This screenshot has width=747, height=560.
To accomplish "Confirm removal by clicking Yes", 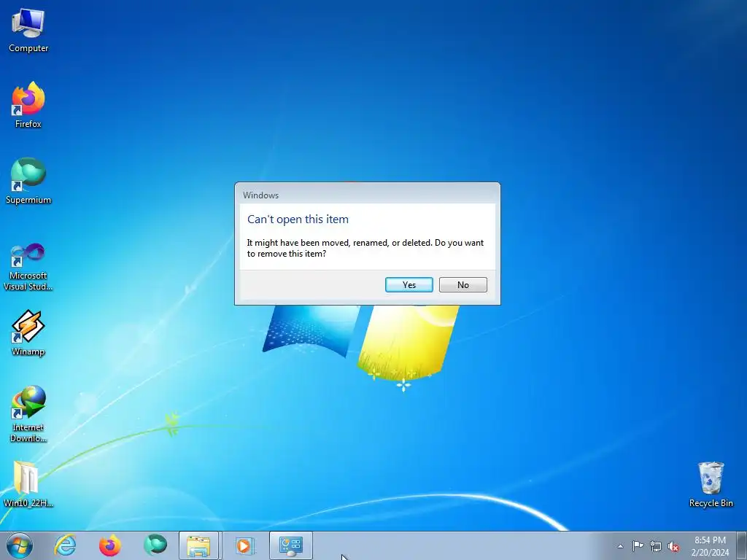I will pyautogui.click(x=409, y=285).
